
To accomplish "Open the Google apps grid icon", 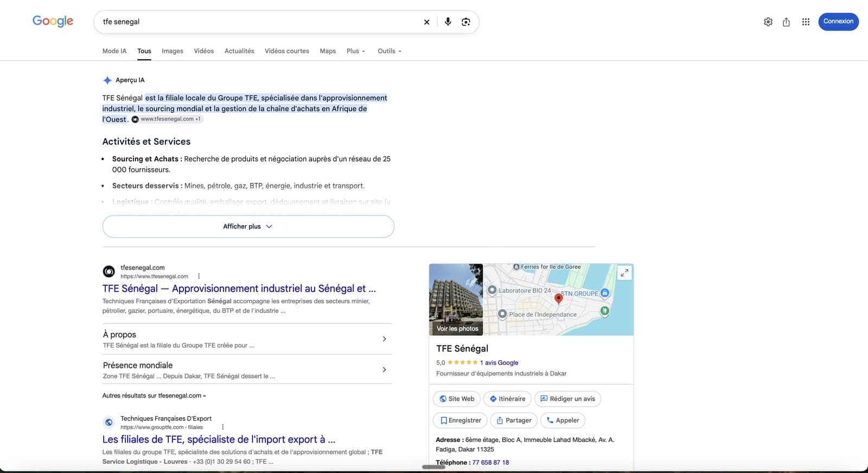I will 806,22.
